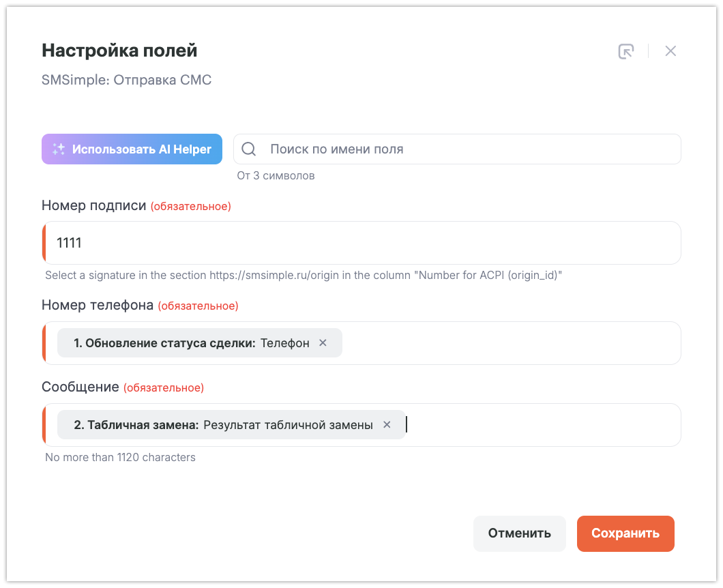Image resolution: width=723 pixels, height=588 pixels.
Task: Close the Настройка полей dialog
Action: click(x=670, y=51)
